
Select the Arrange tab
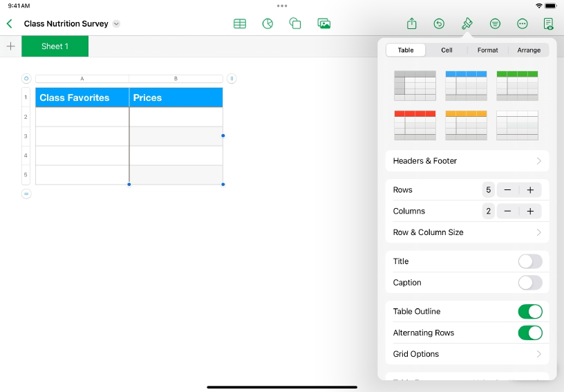point(529,50)
